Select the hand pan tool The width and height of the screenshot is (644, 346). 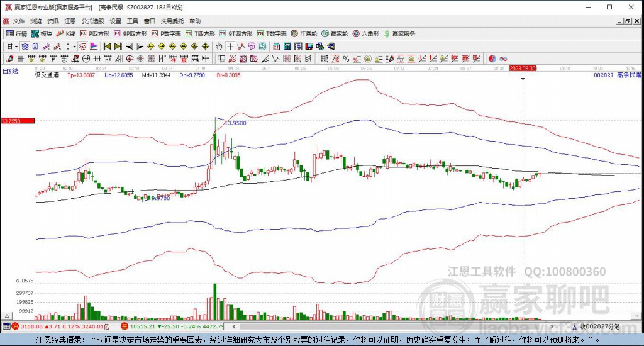tap(219, 47)
